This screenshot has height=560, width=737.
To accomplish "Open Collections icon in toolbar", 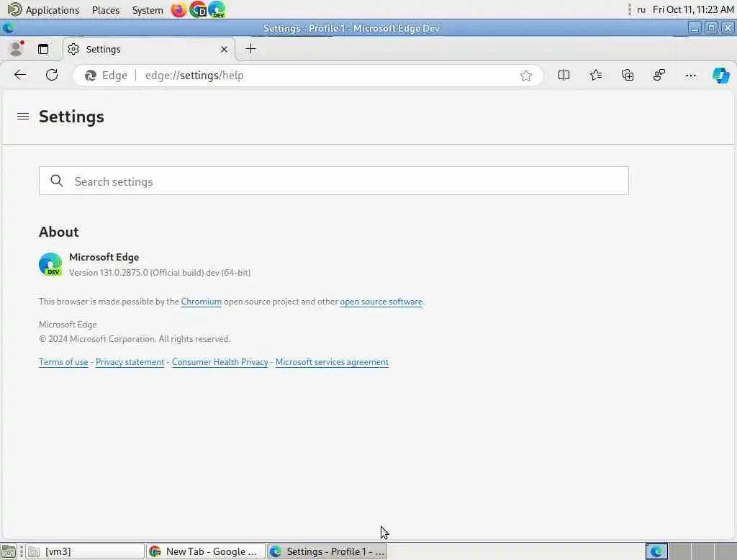I will tap(628, 76).
